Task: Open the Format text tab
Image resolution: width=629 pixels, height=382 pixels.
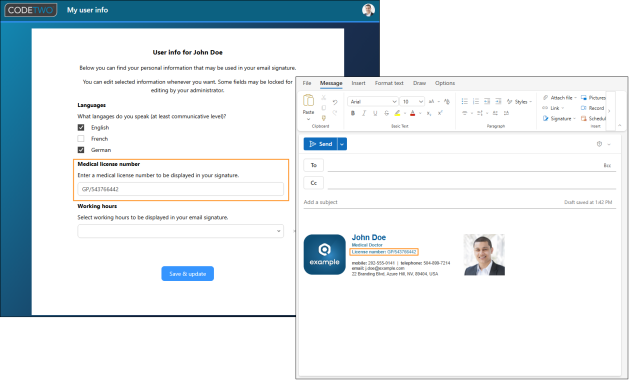Action: pyautogui.click(x=389, y=83)
